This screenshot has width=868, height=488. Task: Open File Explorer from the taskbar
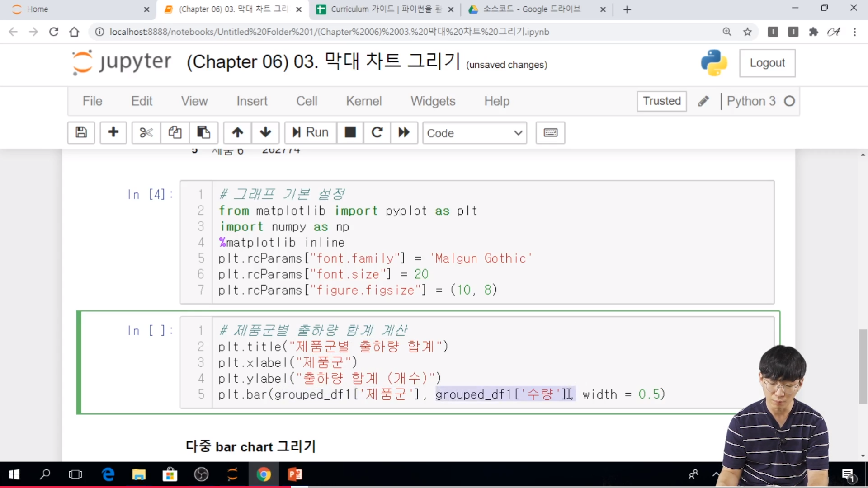pos(139,474)
